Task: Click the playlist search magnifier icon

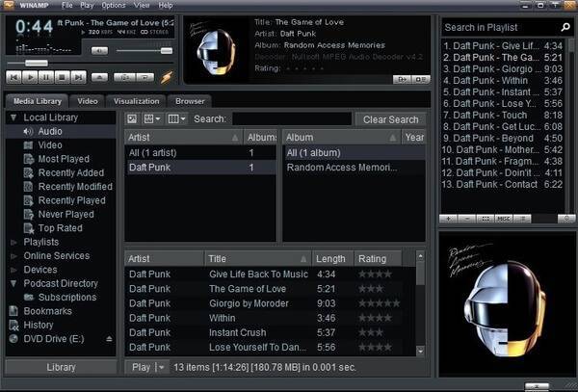Action: click(565, 27)
